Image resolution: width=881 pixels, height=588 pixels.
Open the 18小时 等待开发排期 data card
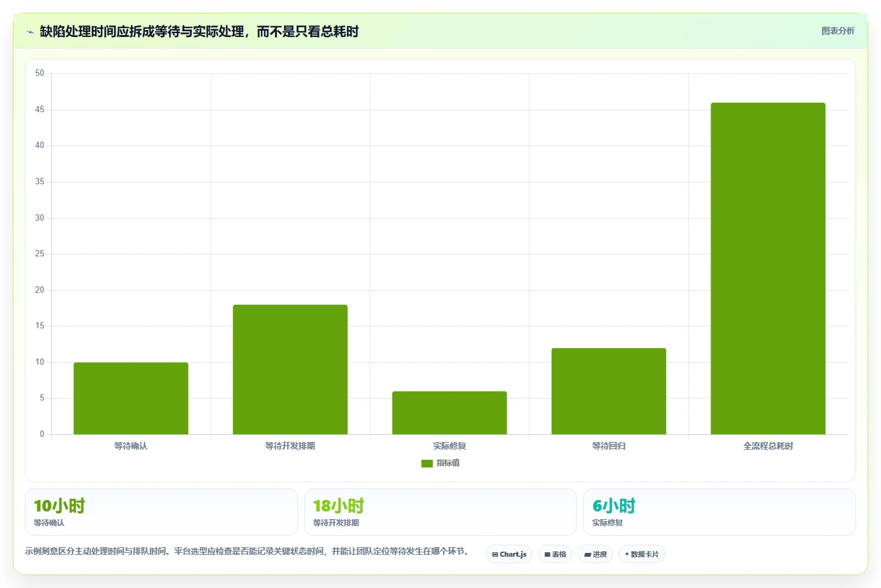click(x=440, y=512)
